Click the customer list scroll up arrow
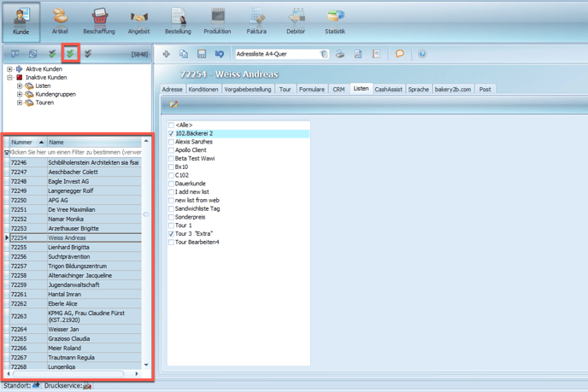 [146, 141]
